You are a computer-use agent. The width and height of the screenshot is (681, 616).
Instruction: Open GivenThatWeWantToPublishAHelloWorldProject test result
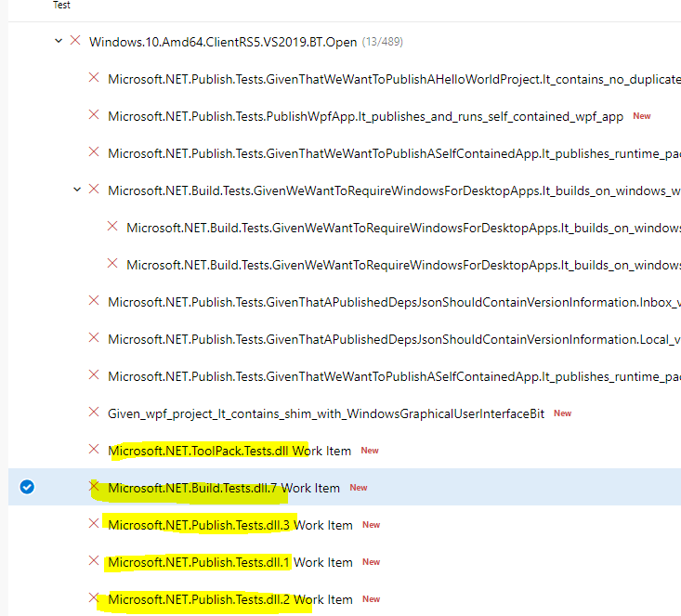[x=394, y=80]
